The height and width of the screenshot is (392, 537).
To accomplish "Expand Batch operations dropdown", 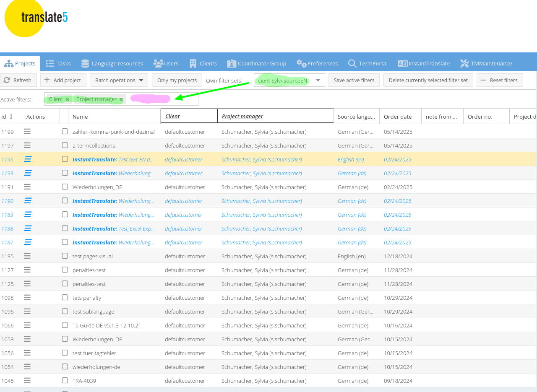I will (x=119, y=80).
